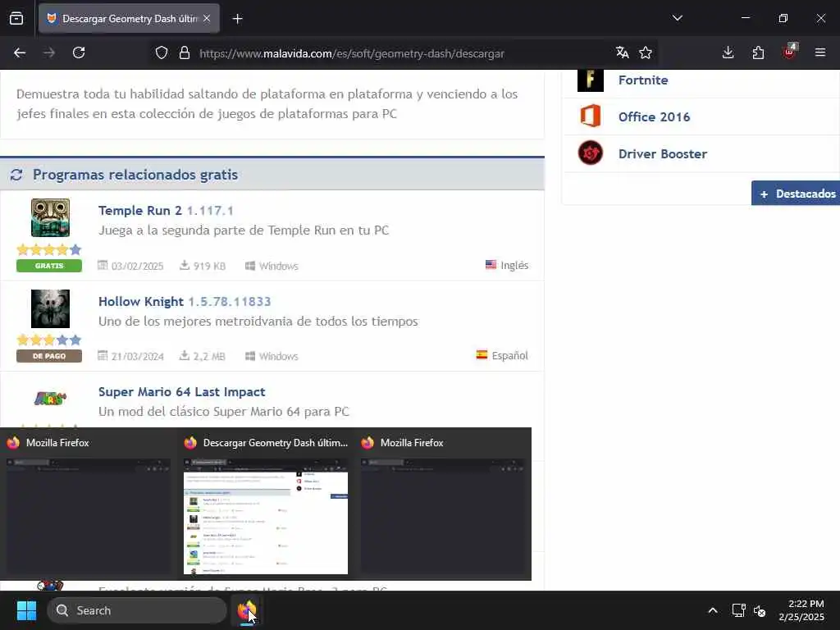Open the Fortnite link in sidebar
Image resolution: width=840 pixels, height=630 pixels.
point(643,80)
